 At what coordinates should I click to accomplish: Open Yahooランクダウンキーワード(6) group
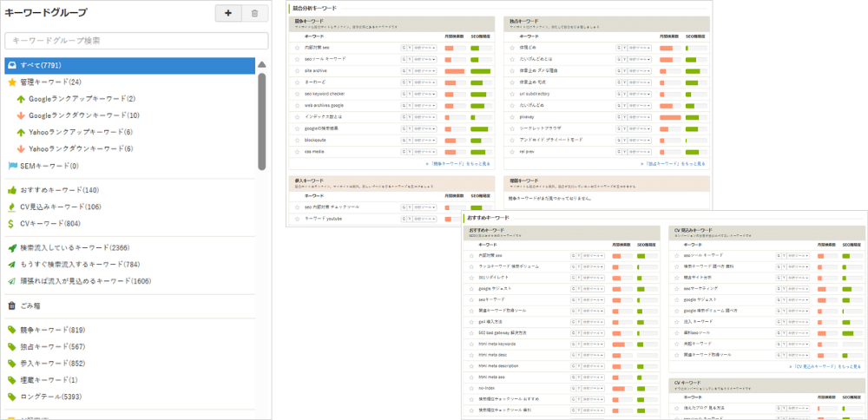[x=80, y=148]
